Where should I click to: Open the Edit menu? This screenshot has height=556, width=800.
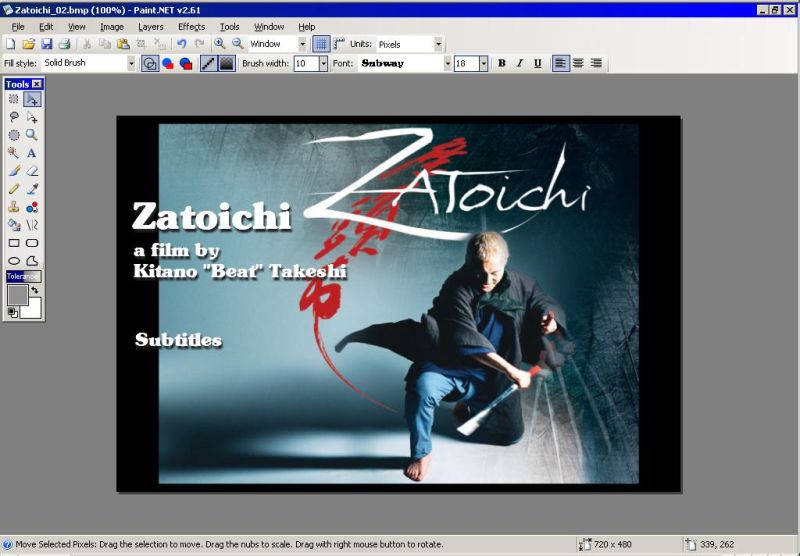(x=46, y=27)
